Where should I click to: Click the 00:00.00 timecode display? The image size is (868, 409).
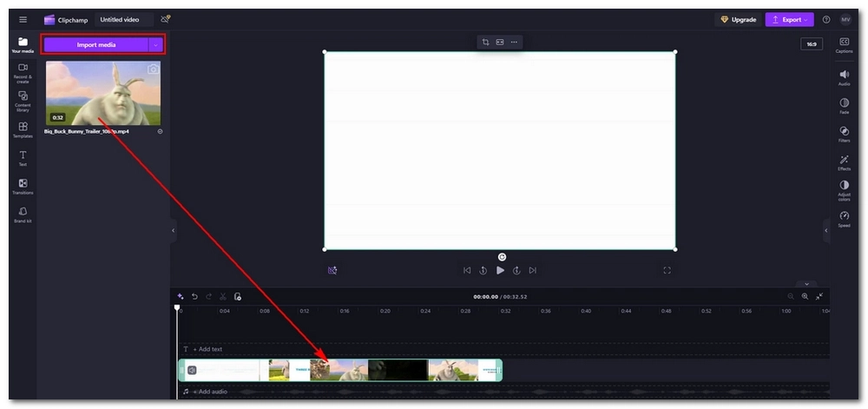pos(485,297)
